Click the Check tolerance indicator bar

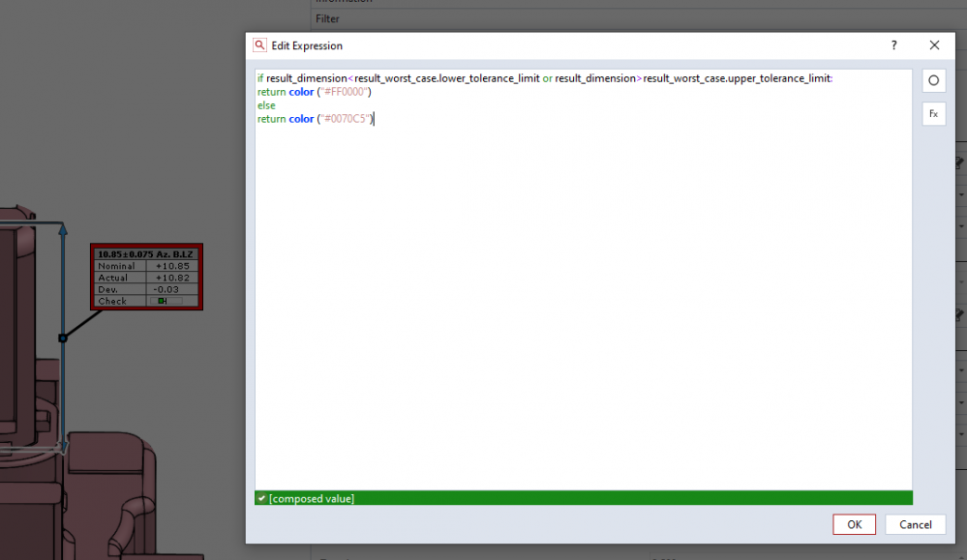(169, 301)
